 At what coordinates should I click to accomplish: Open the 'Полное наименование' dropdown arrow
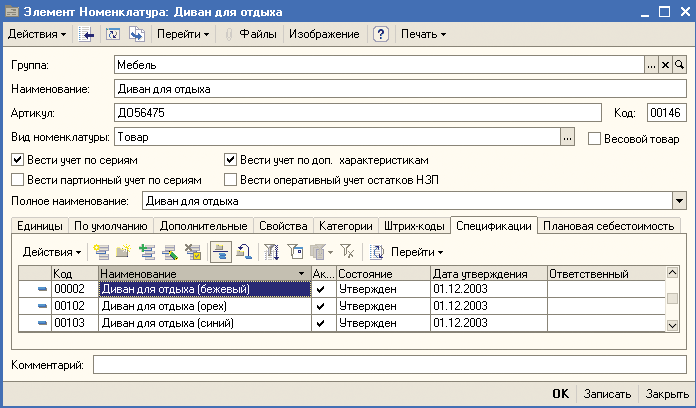click(680, 201)
